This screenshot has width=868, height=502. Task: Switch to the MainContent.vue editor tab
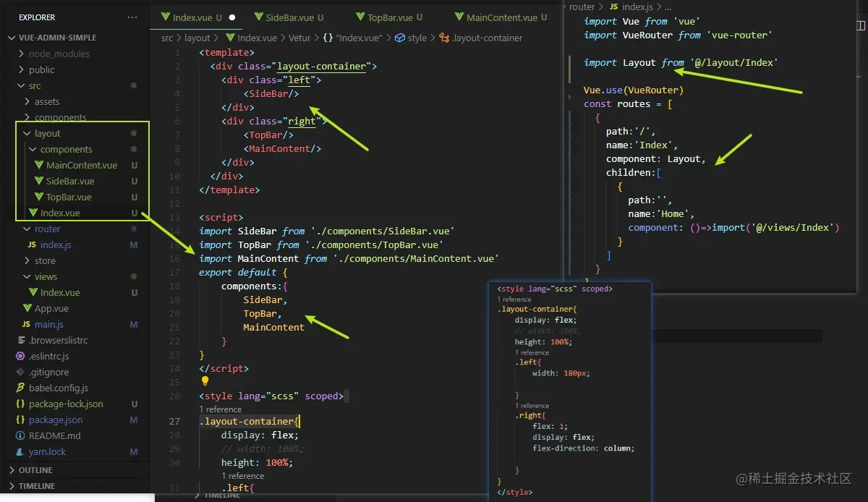click(501, 17)
